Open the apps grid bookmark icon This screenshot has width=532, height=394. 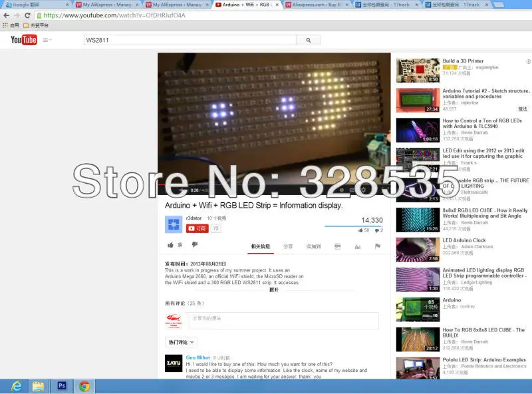click(x=5, y=25)
